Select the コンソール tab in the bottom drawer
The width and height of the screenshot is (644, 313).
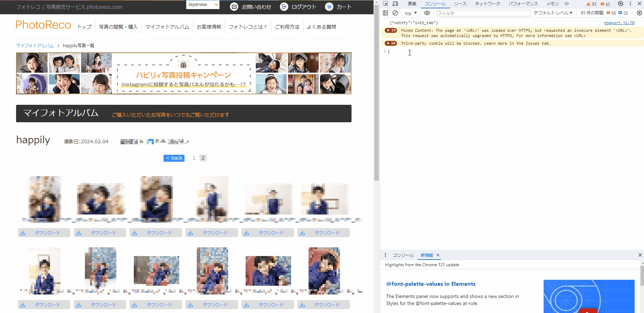click(x=403, y=255)
